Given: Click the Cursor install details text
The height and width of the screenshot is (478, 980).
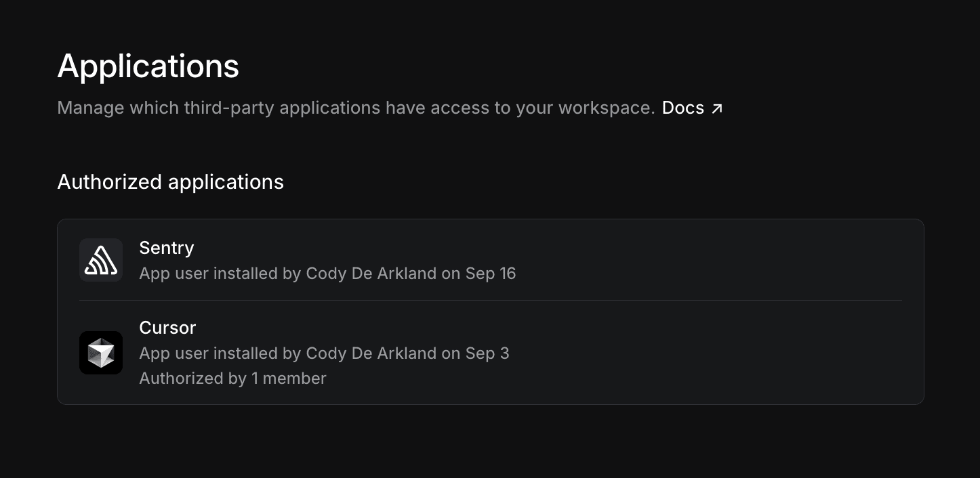Looking at the screenshot, I should click(324, 353).
